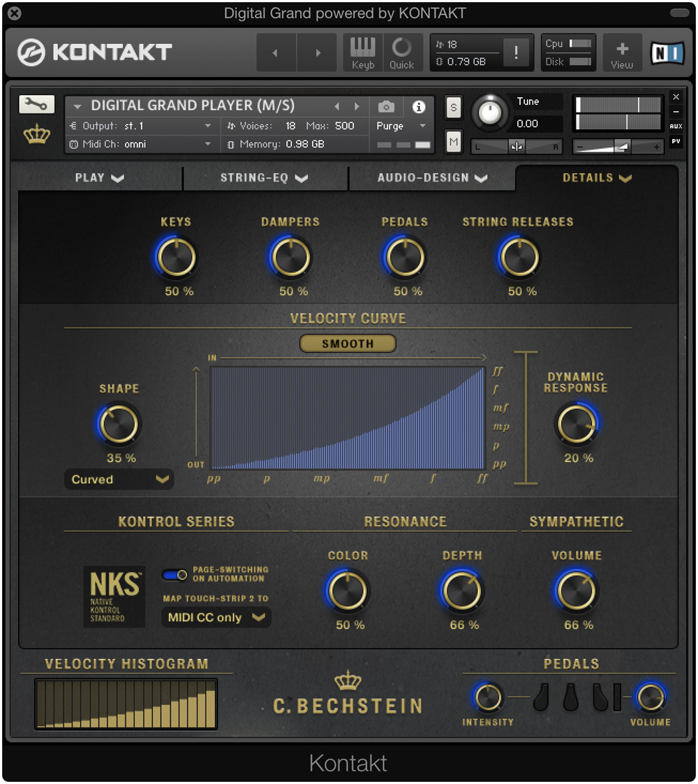Open the Midi Ch omni dropdown
Image resolution: width=698 pixels, height=784 pixels.
point(140,144)
